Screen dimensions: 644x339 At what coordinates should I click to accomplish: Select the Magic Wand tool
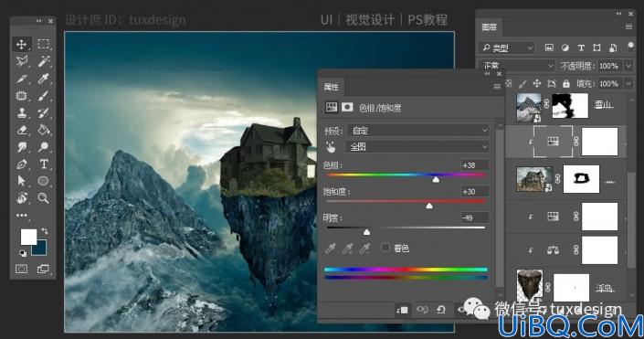click(x=44, y=61)
